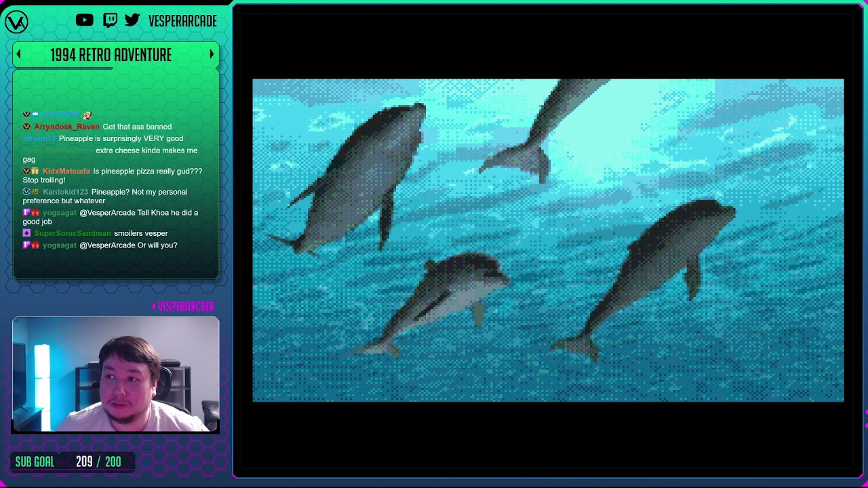Click 'Tell Khoa he did a good job' message
The height and width of the screenshot is (488, 868).
click(110, 217)
